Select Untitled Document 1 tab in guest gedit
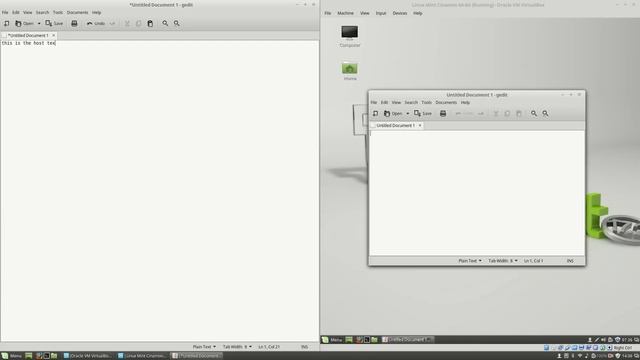The height and width of the screenshot is (360, 640). pyautogui.click(x=396, y=125)
